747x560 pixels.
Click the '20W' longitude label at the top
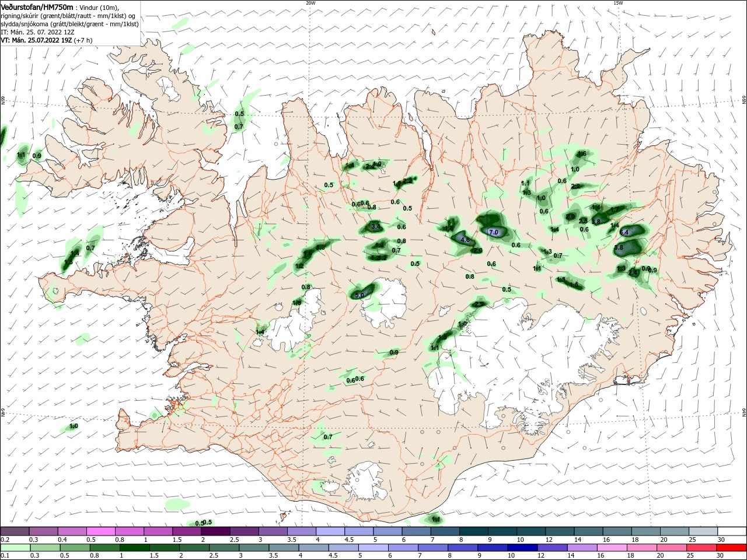coord(310,3)
